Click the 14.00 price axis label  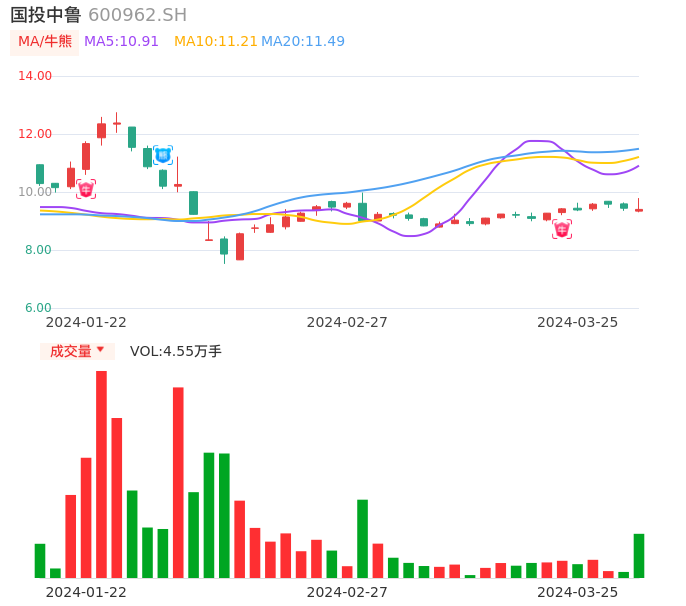[35, 76]
